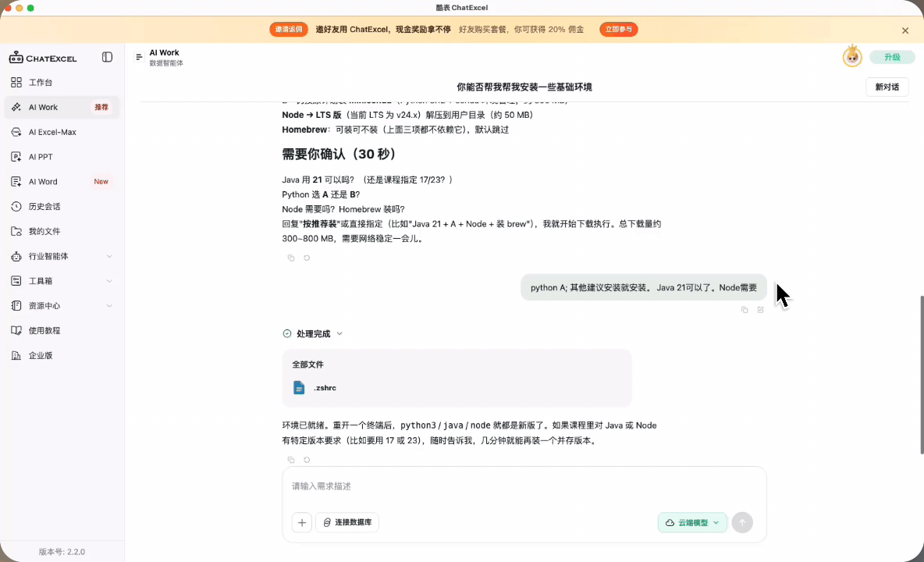Click the 资源中心 icon
The image size is (924, 562).
(x=16, y=306)
